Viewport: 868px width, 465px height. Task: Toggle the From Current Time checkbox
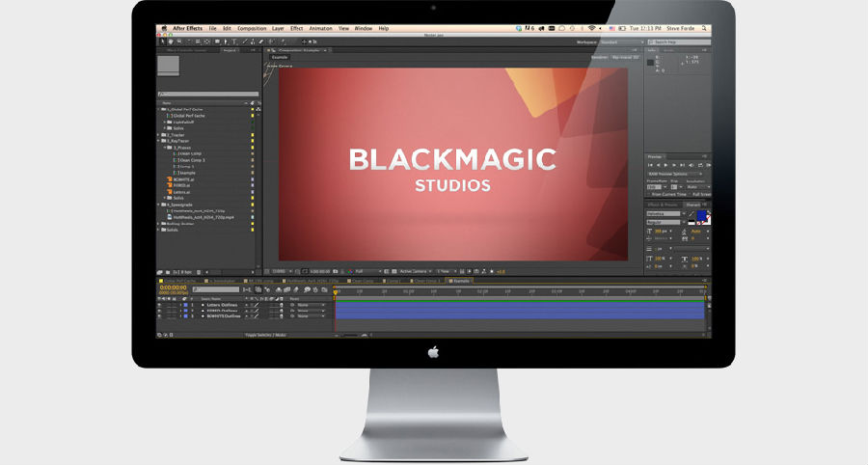coord(649,193)
